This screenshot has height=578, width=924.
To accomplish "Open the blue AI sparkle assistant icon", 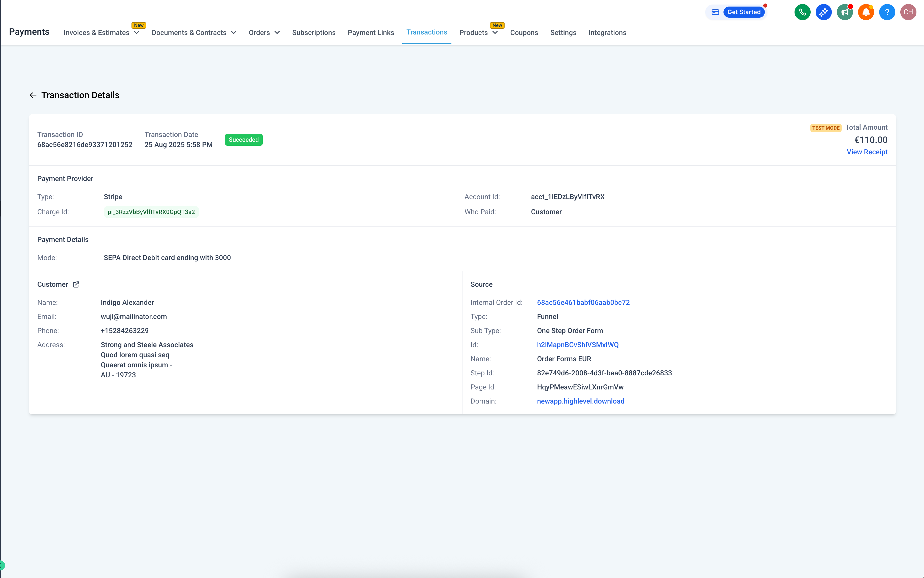I will pyautogui.click(x=823, y=12).
